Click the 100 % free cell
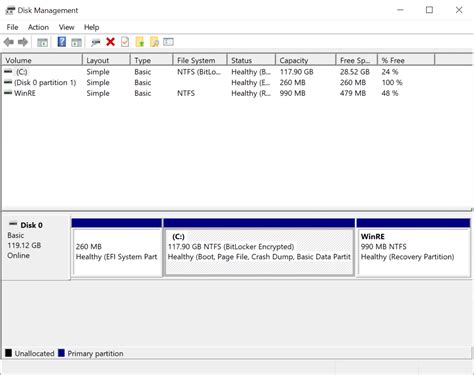 pyautogui.click(x=392, y=82)
